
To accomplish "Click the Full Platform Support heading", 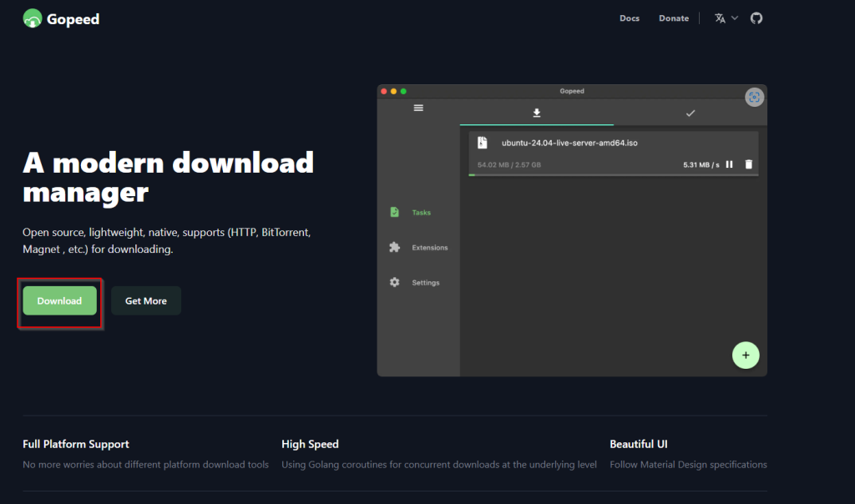I will click(x=76, y=444).
